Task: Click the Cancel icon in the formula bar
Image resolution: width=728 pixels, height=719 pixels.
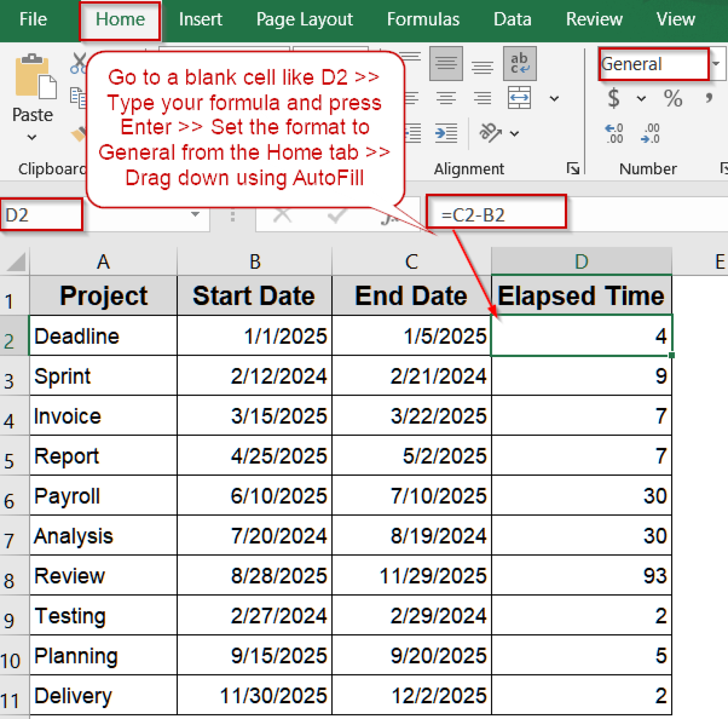Action: click(x=283, y=216)
